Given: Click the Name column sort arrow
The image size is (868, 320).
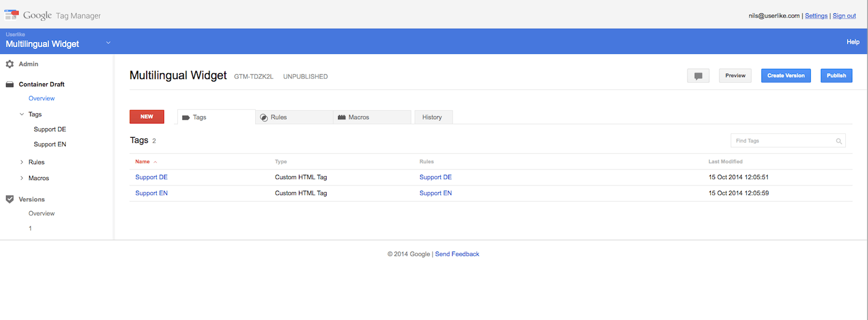Looking at the screenshot, I should [155, 162].
